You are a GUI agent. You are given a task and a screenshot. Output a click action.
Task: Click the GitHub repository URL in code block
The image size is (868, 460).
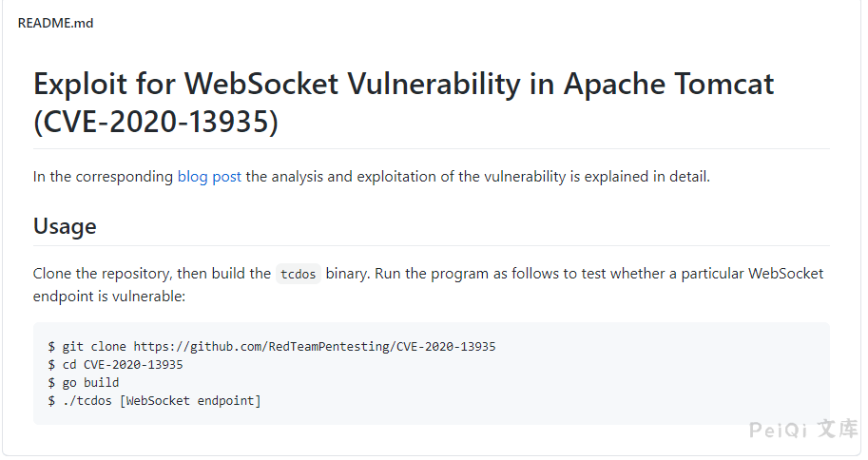coord(314,347)
